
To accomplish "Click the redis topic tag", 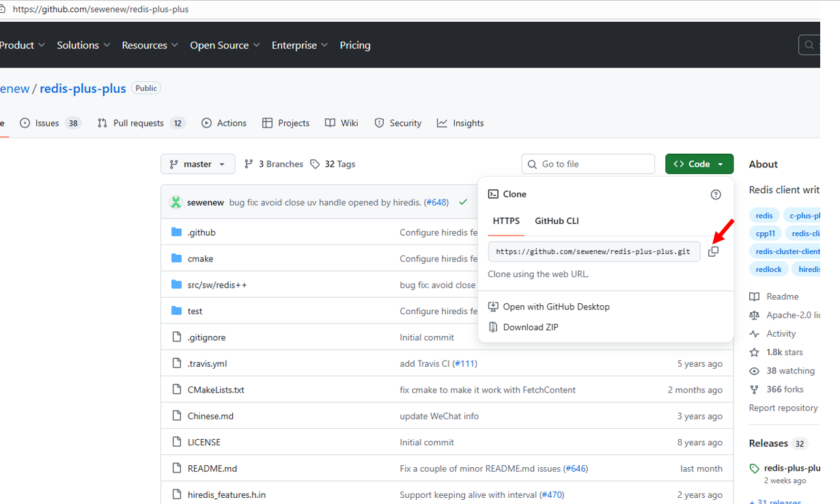I will click(764, 215).
